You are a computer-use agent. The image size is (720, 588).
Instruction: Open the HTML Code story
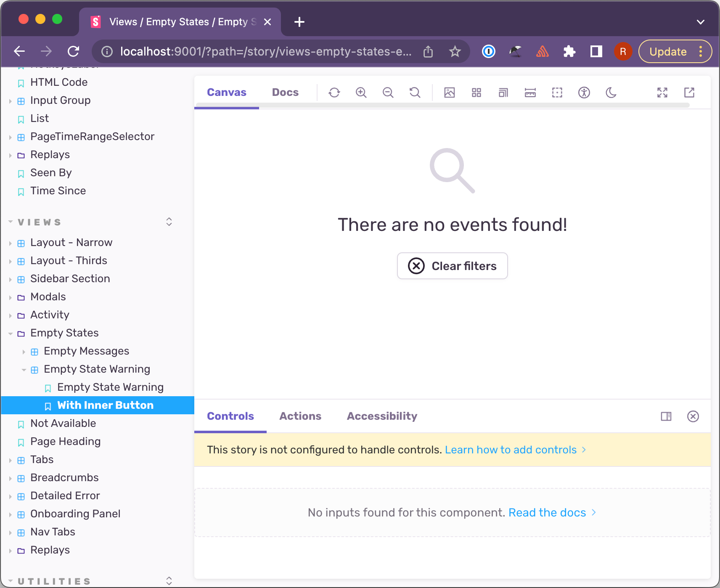click(59, 82)
